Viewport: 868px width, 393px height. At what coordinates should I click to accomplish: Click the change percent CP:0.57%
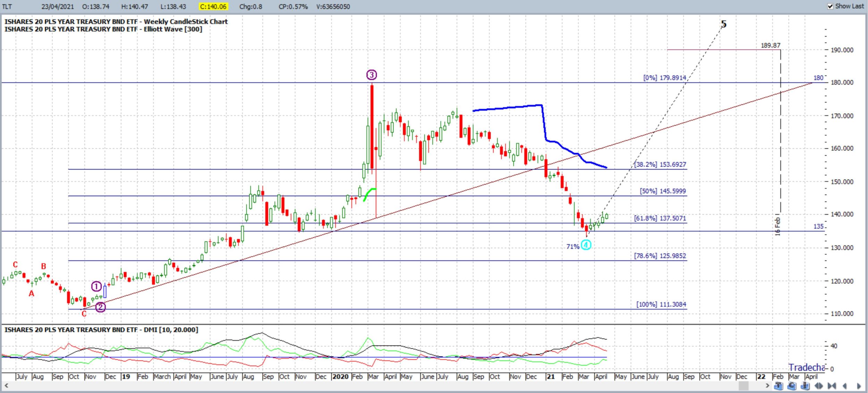(x=293, y=7)
